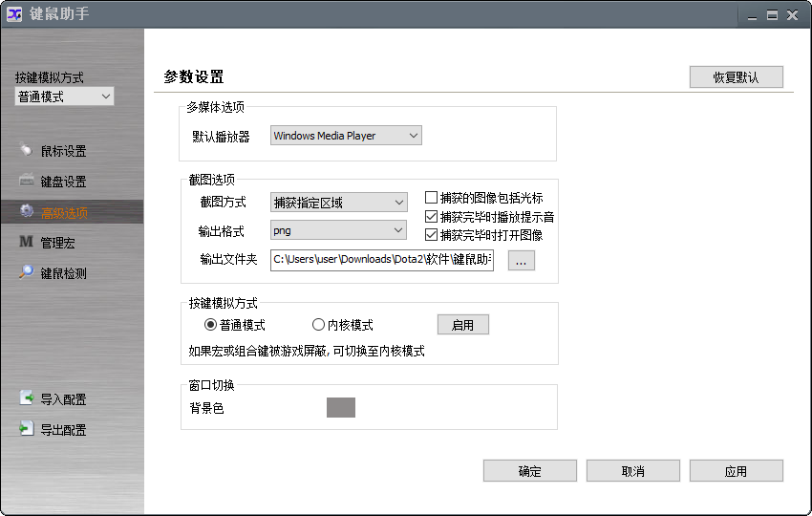Screen dimensions: 812x516
Task: Uncheck 捕获完毕时播放提示音
Action: tap(431, 217)
